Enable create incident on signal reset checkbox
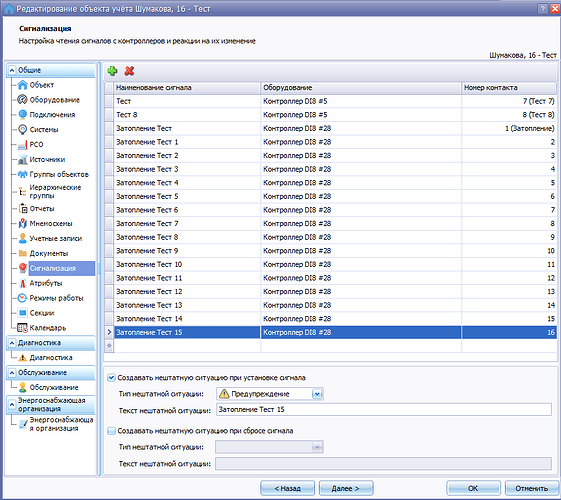This screenshot has height=500, width=561. [112, 431]
